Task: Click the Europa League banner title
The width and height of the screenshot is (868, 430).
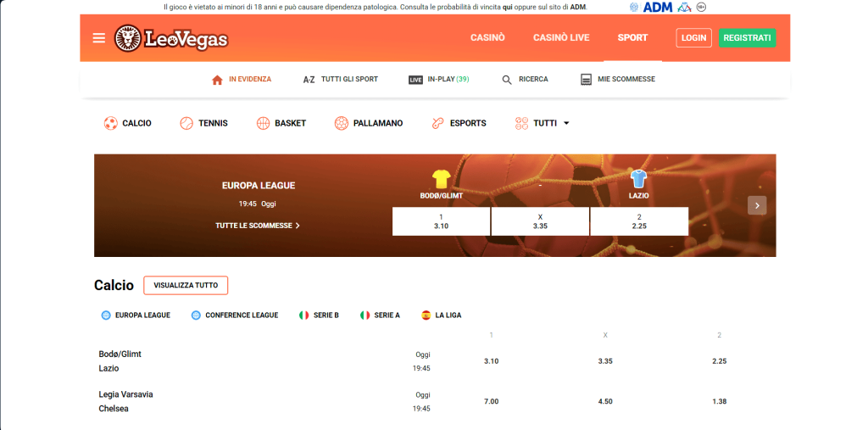Action: coord(258,186)
